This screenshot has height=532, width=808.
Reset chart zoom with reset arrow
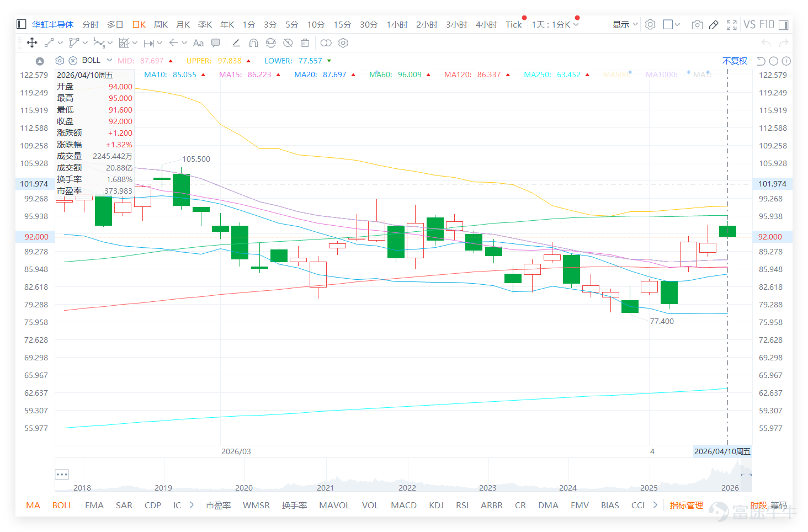point(761,61)
